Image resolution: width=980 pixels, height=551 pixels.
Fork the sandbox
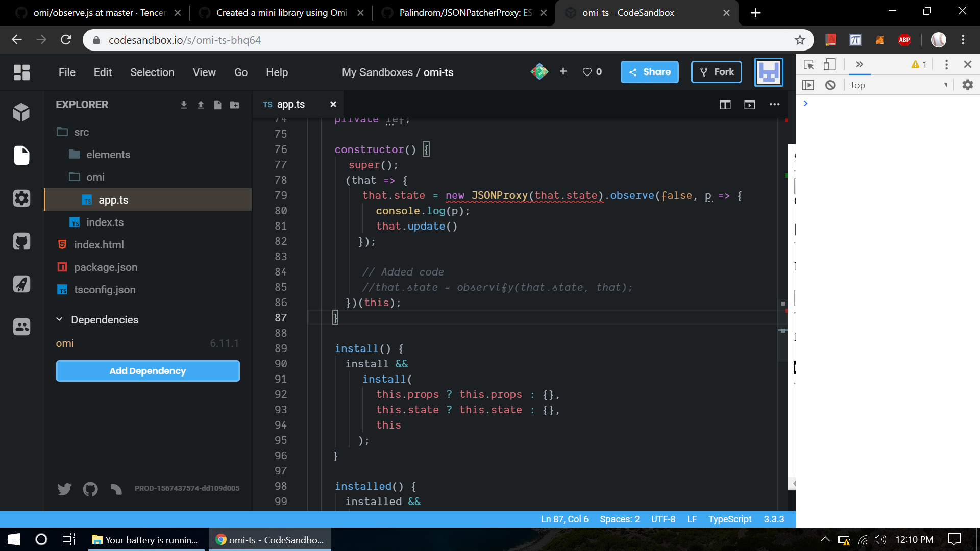[x=716, y=71]
